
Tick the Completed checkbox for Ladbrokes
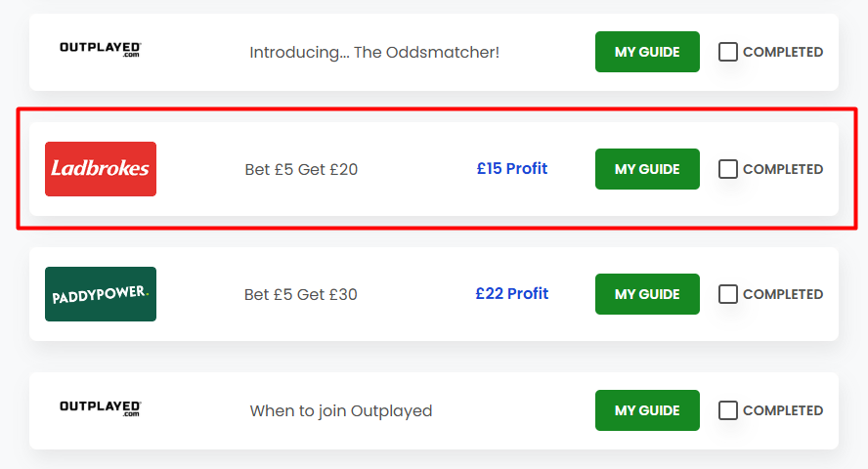(727, 169)
